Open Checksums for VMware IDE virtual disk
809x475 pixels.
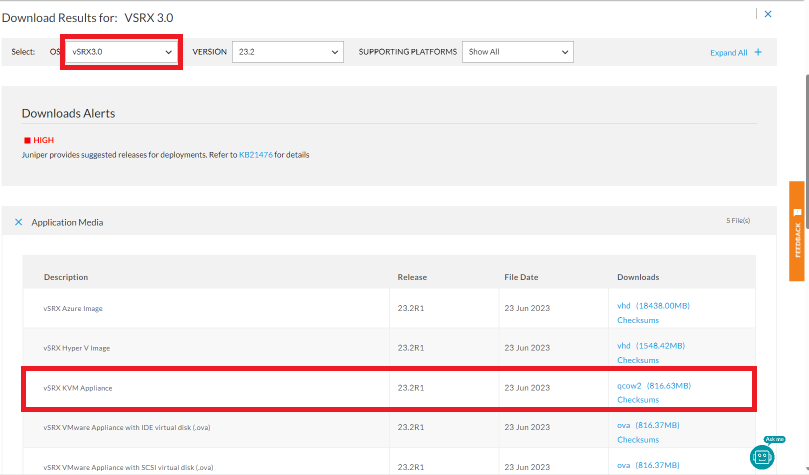tap(638, 440)
